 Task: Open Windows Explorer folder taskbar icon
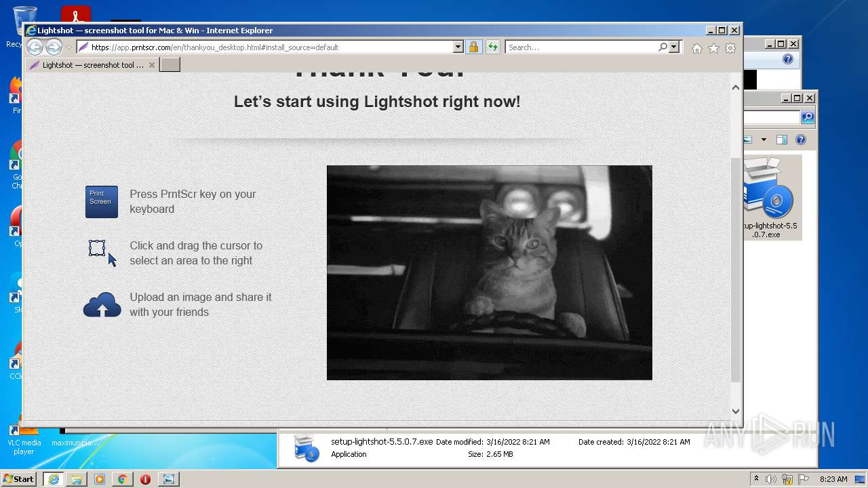(x=77, y=479)
